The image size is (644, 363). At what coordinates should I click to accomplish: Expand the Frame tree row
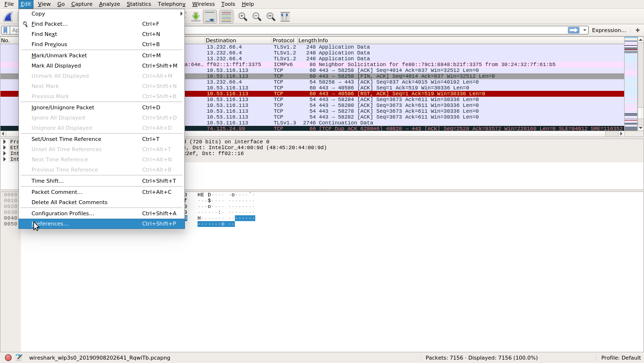[5, 142]
